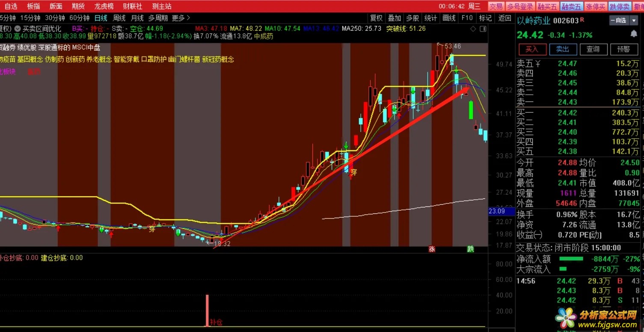Viewport: 644px width, 332px height.
Task: Click the 口罩防护 concept tag
Action: point(154,60)
